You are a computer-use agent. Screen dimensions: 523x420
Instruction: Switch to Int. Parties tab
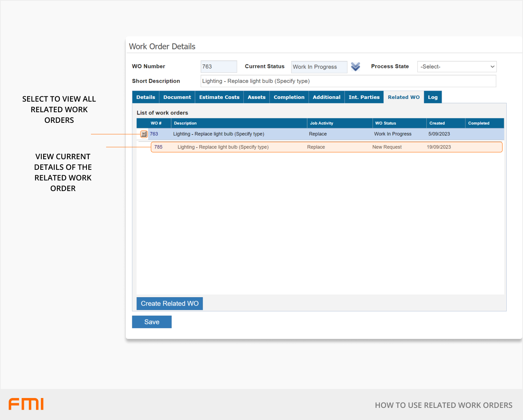point(364,97)
